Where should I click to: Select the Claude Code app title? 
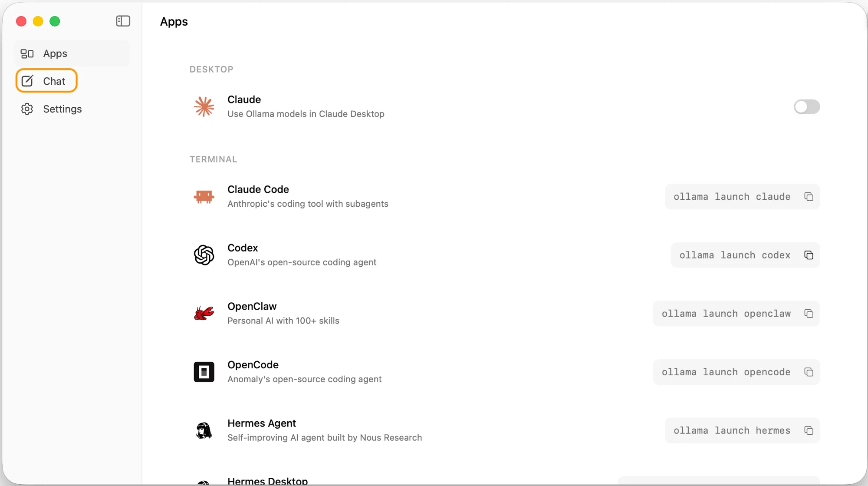[x=258, y=189]
